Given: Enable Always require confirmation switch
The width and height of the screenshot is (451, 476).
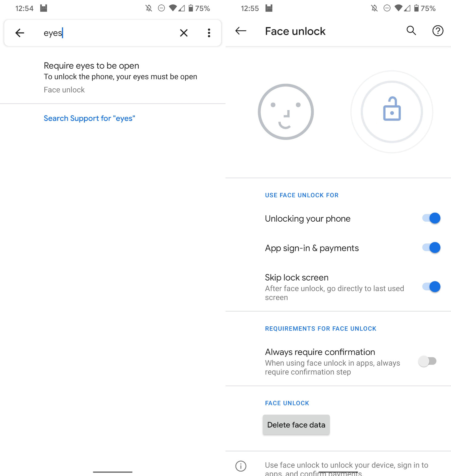Looking at the screenshot, I should [x=427, y=361].
